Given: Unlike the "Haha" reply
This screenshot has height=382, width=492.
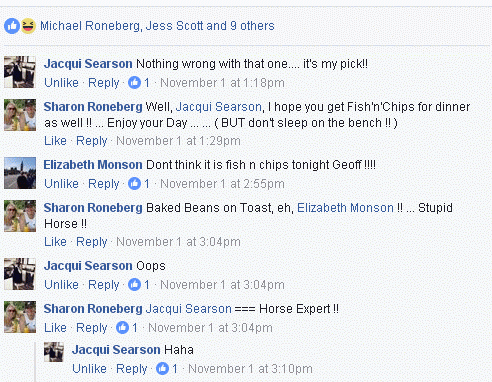Looking at the screenshot, I should pos(89,369).
